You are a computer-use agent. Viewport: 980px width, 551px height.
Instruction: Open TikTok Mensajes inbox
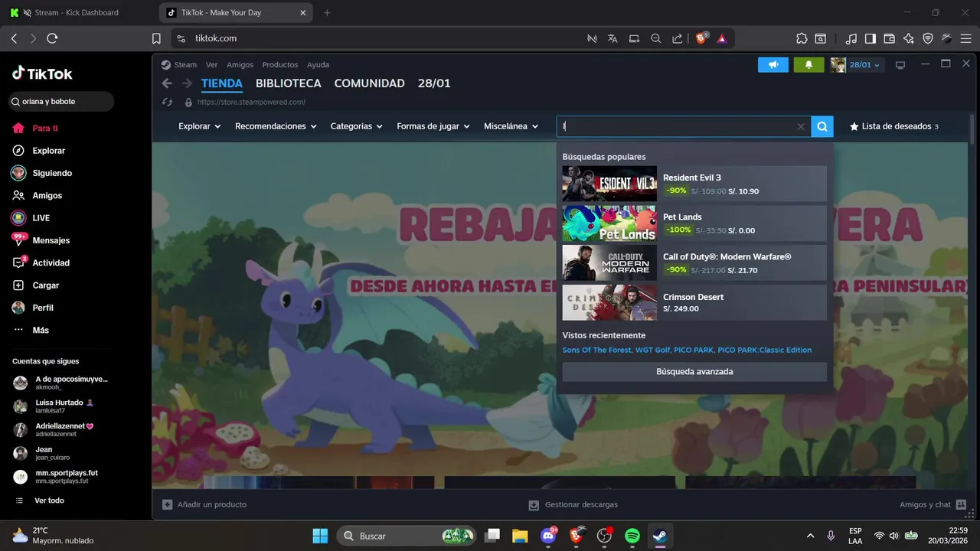pyautogui.click(x=51, y=240)
